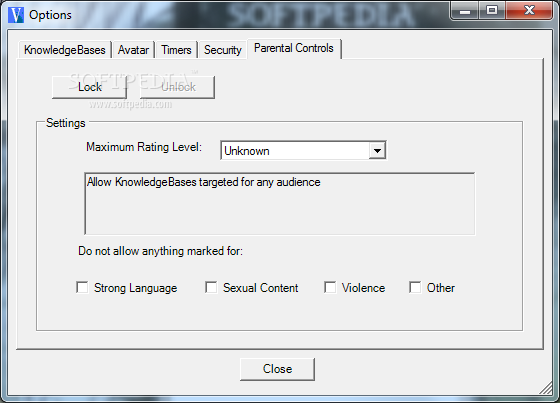
Task: Click the window's resize grip corner
Action: click(x=546, y=388)
